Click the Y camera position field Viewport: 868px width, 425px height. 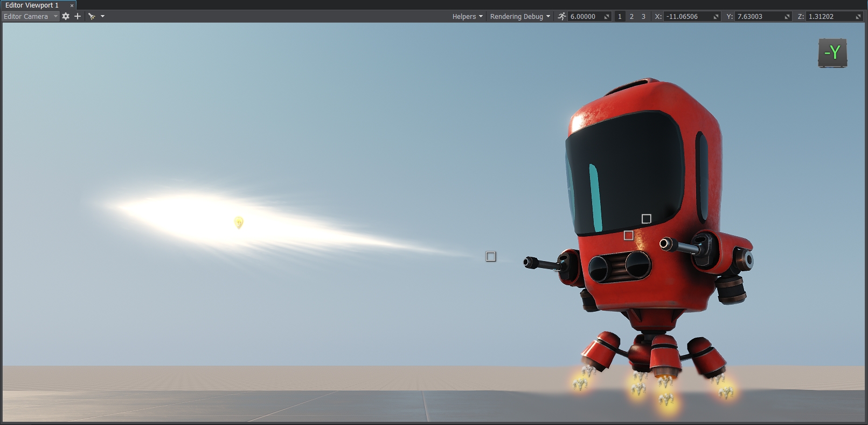759,17
